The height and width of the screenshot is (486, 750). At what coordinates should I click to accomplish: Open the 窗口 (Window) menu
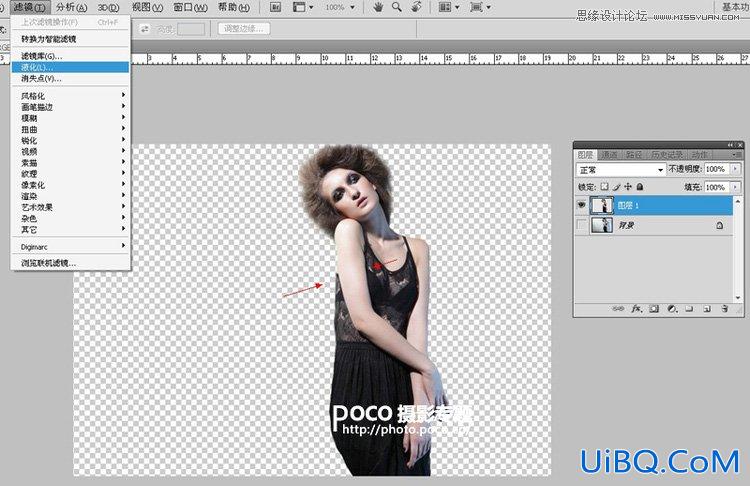pyautogui.click(x=190, y=7)
